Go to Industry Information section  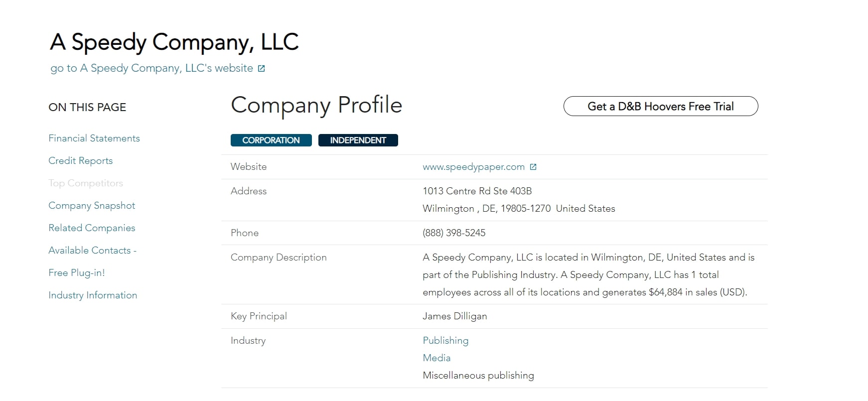coord(93,295)
